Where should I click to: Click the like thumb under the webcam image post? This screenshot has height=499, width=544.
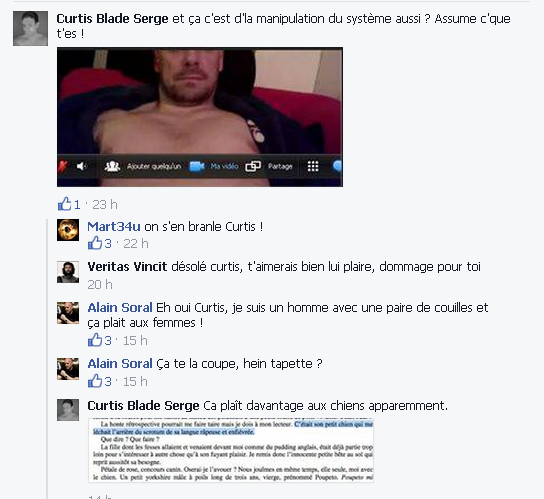tap(65, 204)
